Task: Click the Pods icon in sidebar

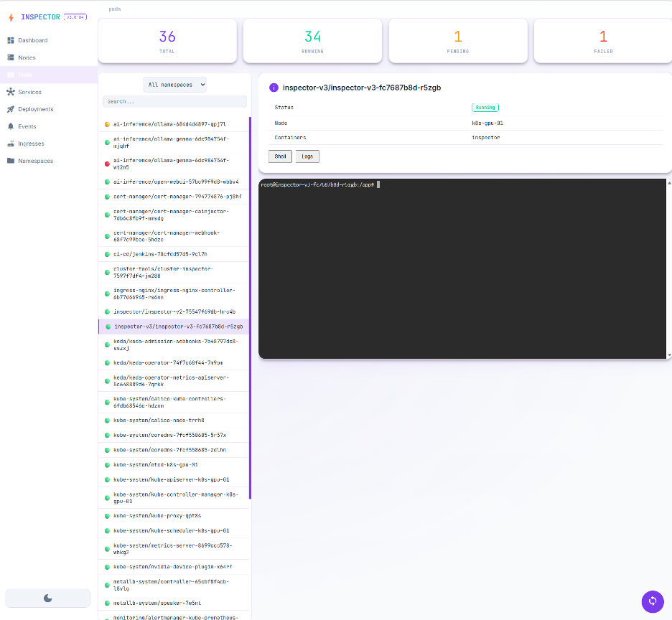Action: click(11, 75)
